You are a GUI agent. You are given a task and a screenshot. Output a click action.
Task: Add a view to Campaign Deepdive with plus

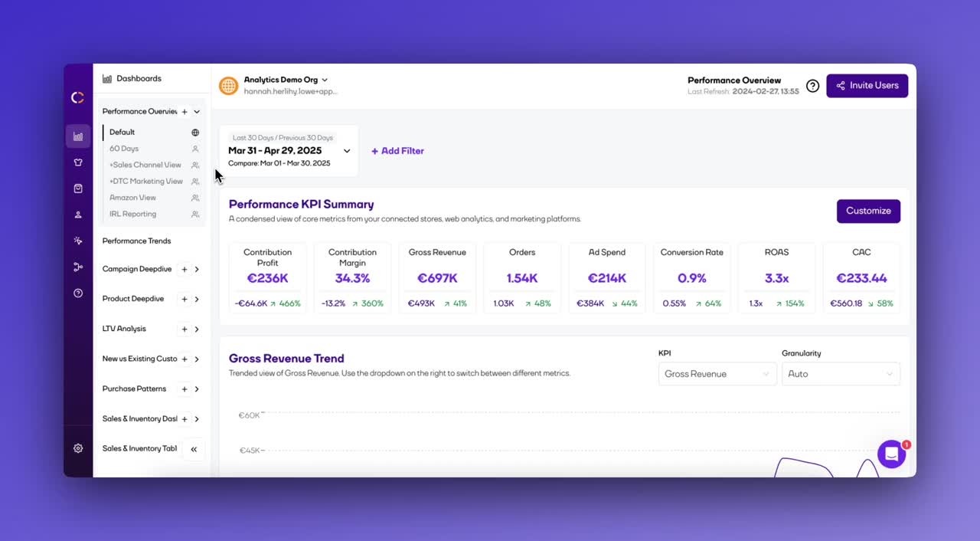(x=185, y=270)
